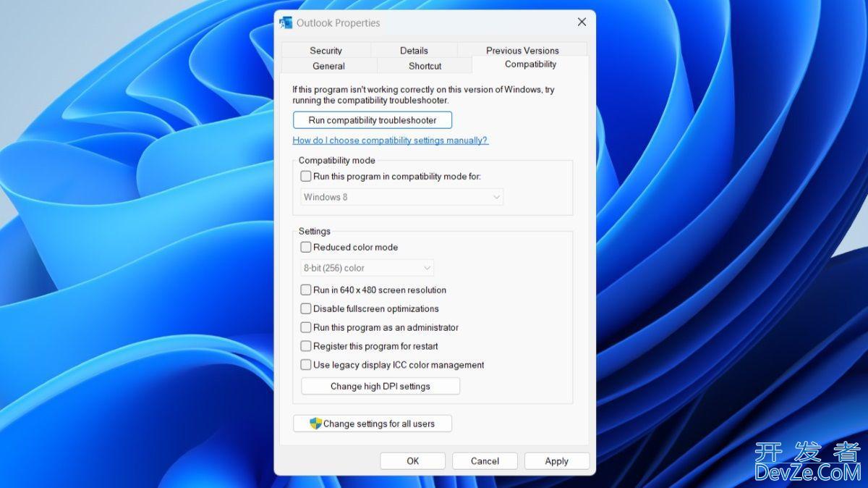This screenshot has width=868, height=488.
Task: Switch to the Details tab
Action: (x=414, y=51)
